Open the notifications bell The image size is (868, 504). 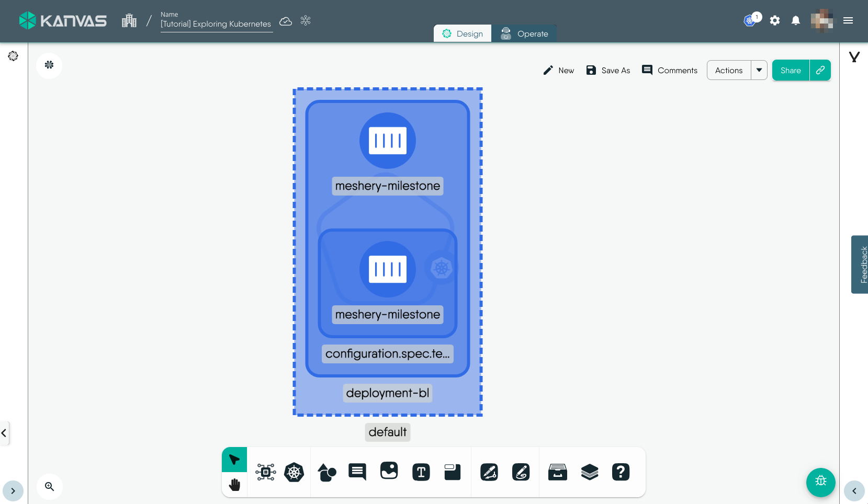(x=795, y=21)
